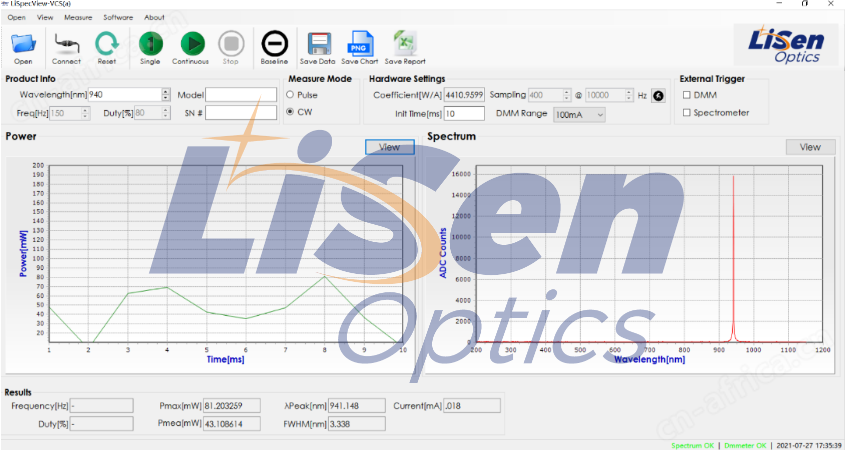Click the LiSen Optics logo at top right
Screen dimensions: 845x452
click(x=786, y=44)
